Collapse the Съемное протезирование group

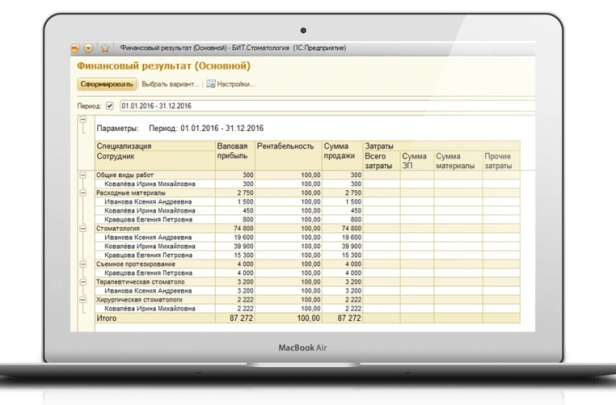click(83, 263)
